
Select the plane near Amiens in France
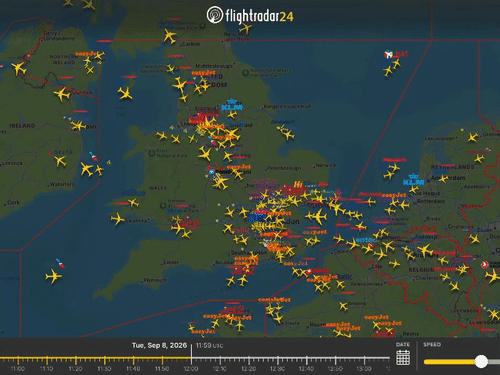[x=343, y=306]
